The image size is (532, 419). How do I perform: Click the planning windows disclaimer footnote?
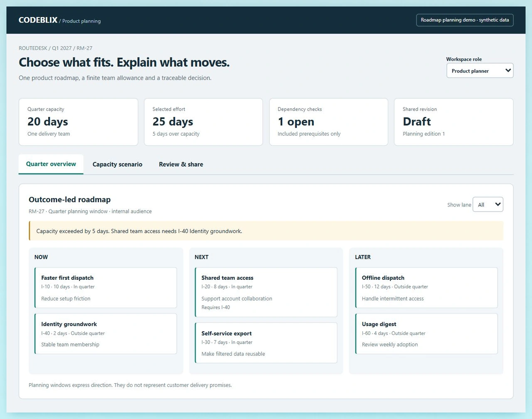point(131,385)
